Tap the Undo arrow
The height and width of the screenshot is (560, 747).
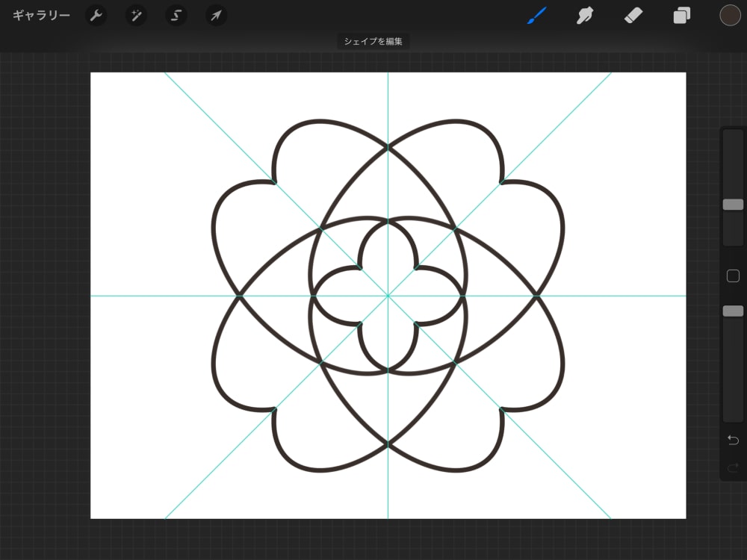coord(732,440)
